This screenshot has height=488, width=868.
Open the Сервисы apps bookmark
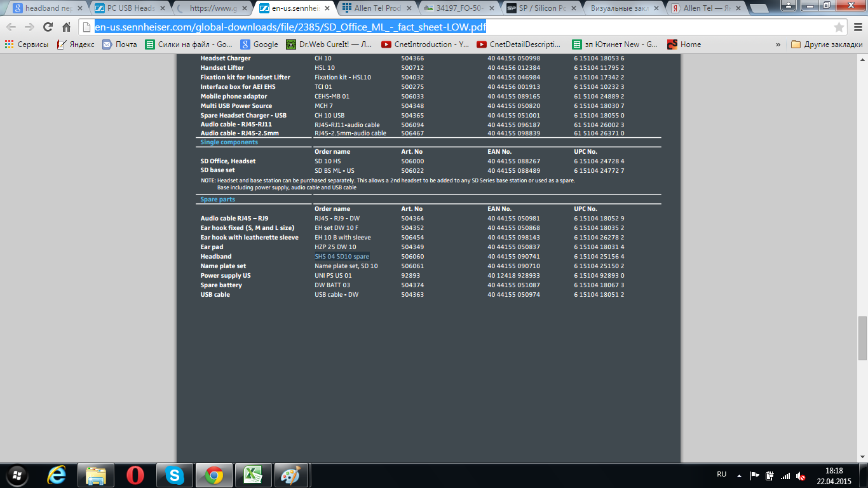pyautogui.click(x=27, y=44)
